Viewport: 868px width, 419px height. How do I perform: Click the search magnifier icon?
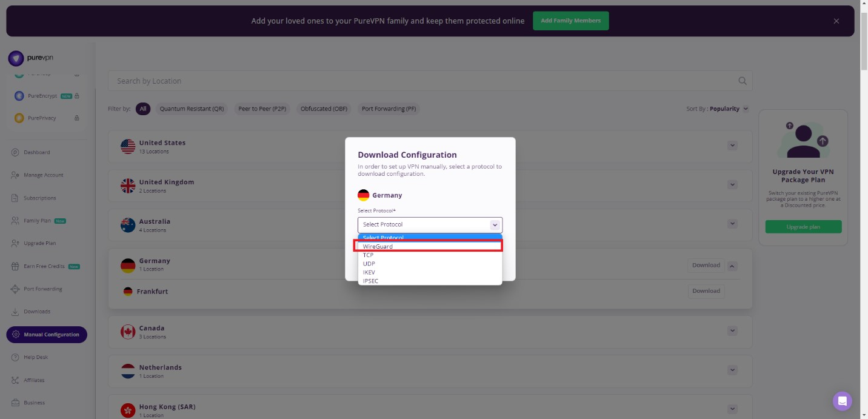743,81
